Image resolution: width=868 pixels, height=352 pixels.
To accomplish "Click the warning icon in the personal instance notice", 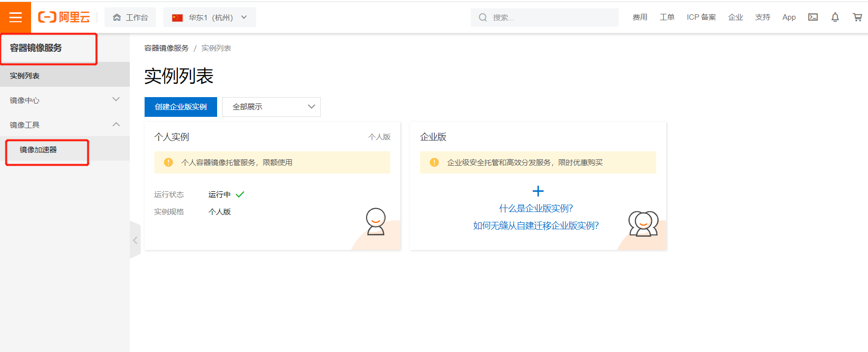I will point(168,162).
